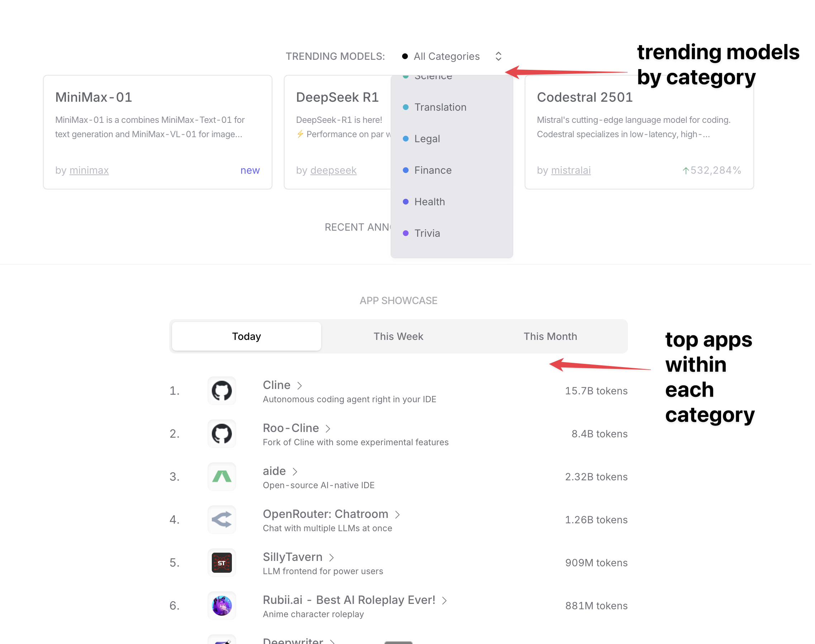Click the OpenRouter Chatroom app icon

click(x=221, y=520)
